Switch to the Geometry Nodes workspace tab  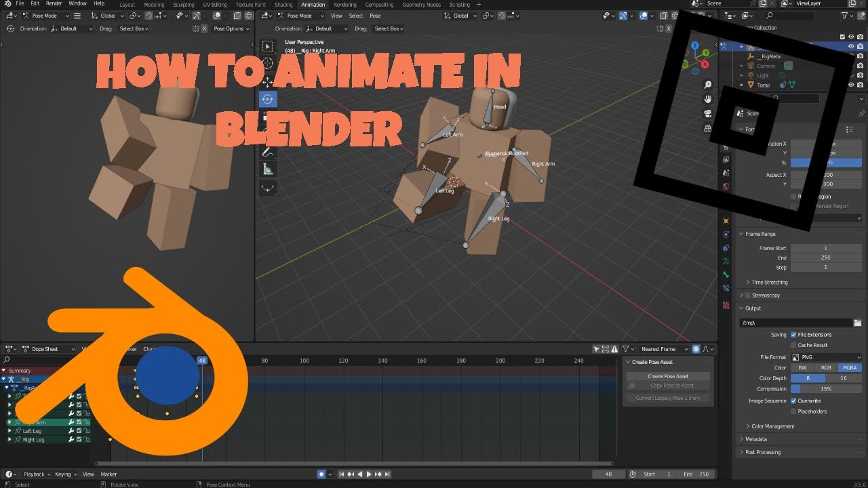(x=421, y=4)
